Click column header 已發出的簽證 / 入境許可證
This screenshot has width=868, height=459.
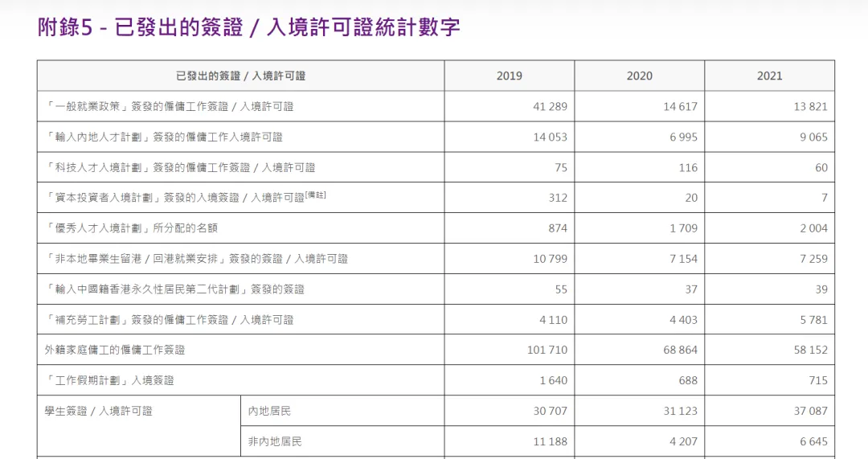[241, 76]
